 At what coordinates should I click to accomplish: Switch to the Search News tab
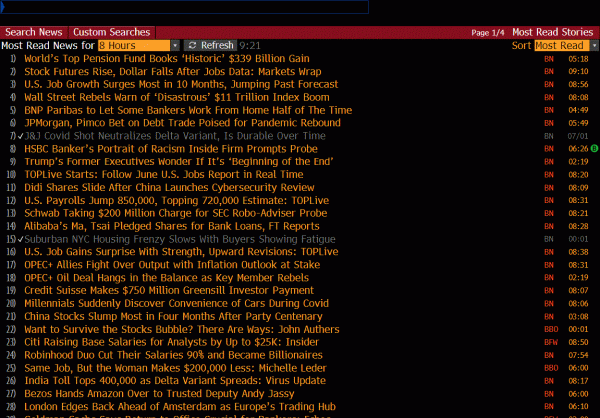(x=34, y=32)
